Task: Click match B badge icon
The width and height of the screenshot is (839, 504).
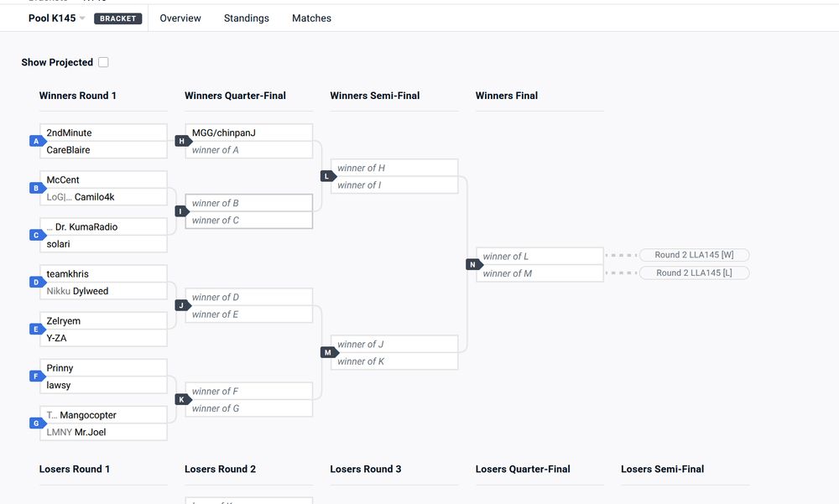Action: tap(36, 188)
